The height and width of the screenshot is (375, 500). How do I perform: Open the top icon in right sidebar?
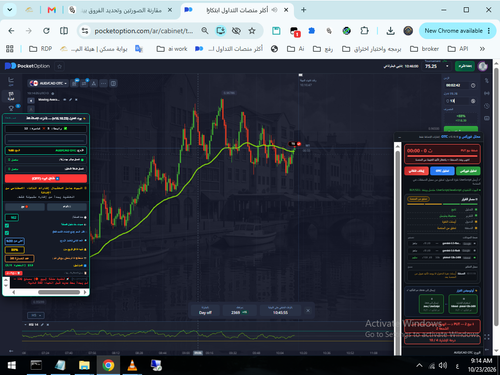coord(487,80)
